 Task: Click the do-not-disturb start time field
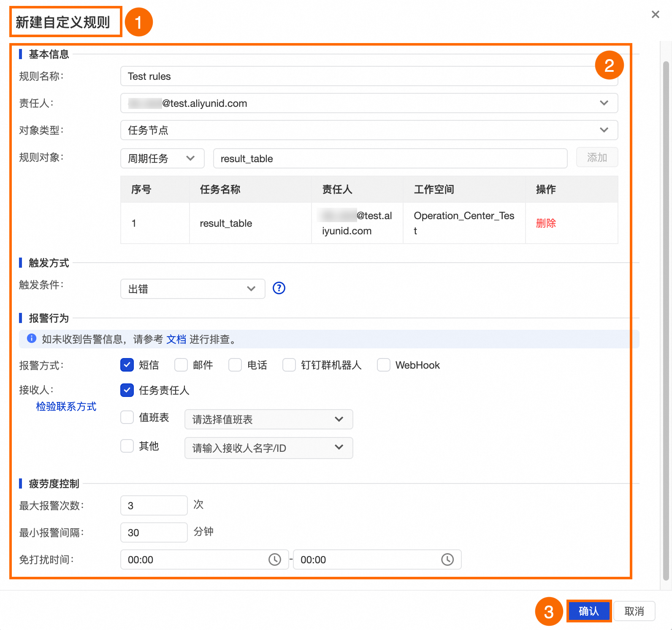pos(205,559)
